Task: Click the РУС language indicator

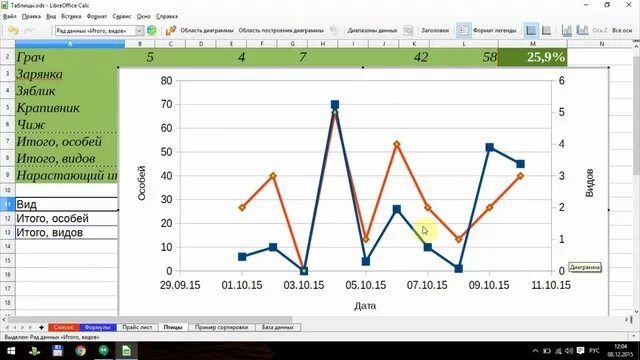Action: click(594, 351)
